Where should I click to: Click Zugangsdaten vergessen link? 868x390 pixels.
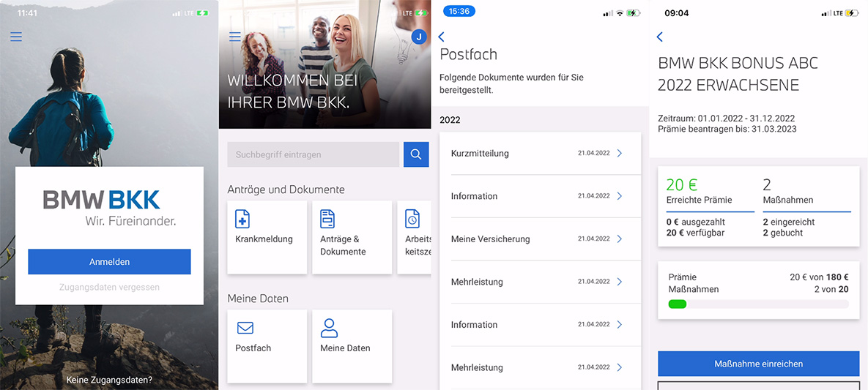tap(110, 287)
